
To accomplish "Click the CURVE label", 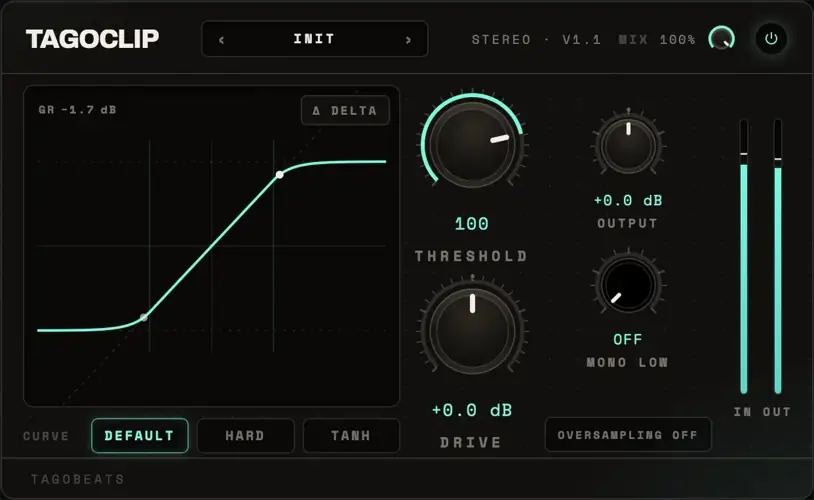I will (x=46, y=436).
